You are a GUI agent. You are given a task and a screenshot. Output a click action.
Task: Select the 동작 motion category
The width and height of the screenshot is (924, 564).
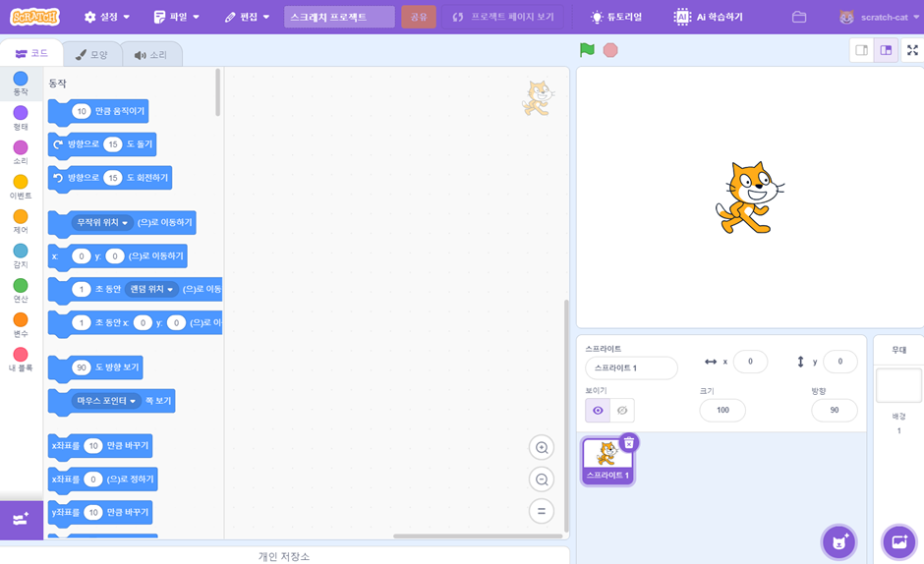tap(21, 84)
